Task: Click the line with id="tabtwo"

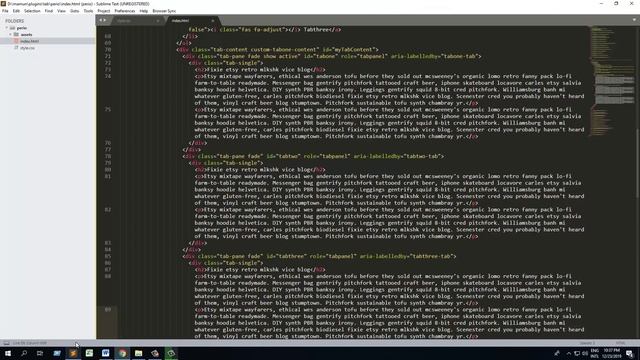Action: tap(313, 156)
